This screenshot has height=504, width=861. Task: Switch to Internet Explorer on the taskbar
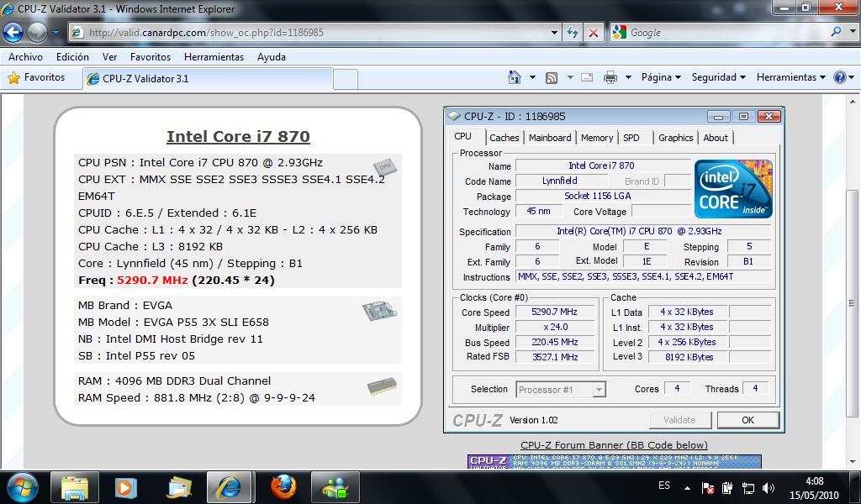point(229,487)
